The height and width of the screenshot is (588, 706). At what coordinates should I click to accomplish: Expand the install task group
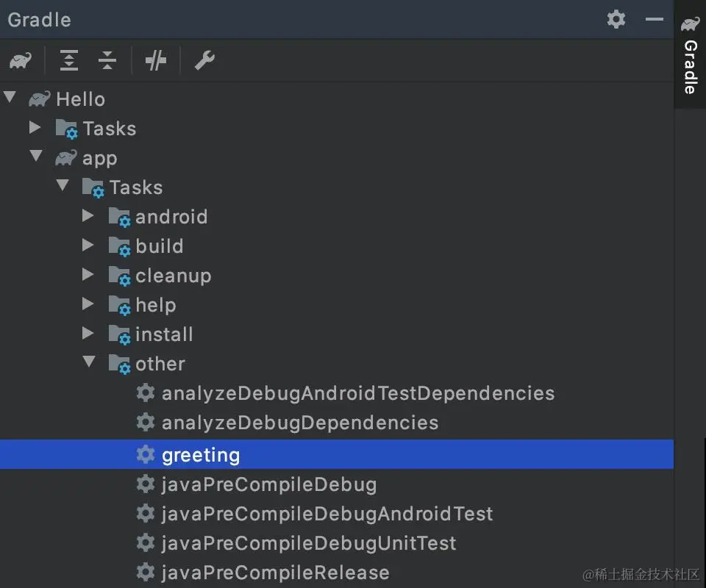click(88, 334)
